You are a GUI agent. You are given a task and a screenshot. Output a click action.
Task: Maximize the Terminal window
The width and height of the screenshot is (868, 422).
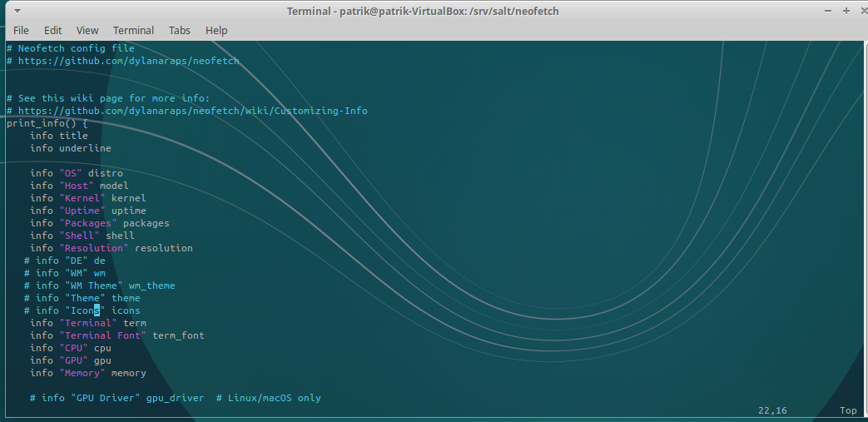pos(846,11)
